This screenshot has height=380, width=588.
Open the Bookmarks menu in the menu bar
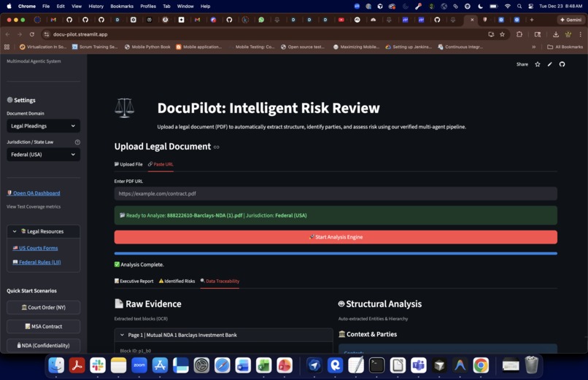coord(122,7)
